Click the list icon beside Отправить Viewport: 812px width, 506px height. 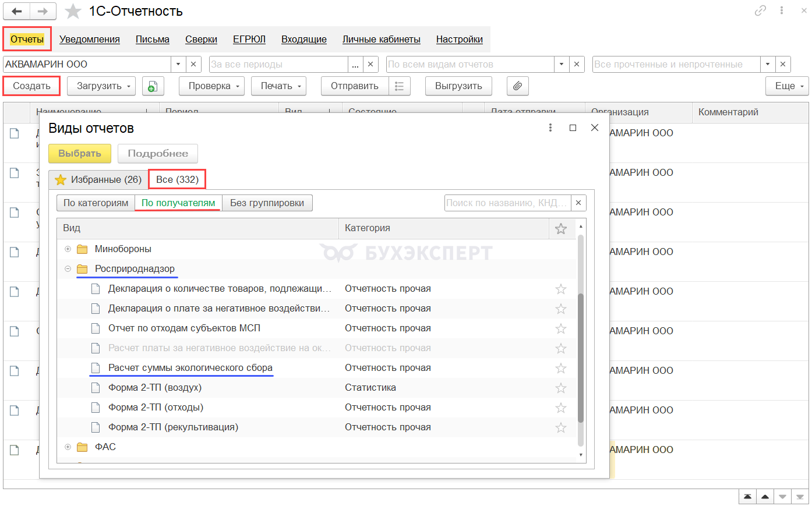click(x=400, y=86)
